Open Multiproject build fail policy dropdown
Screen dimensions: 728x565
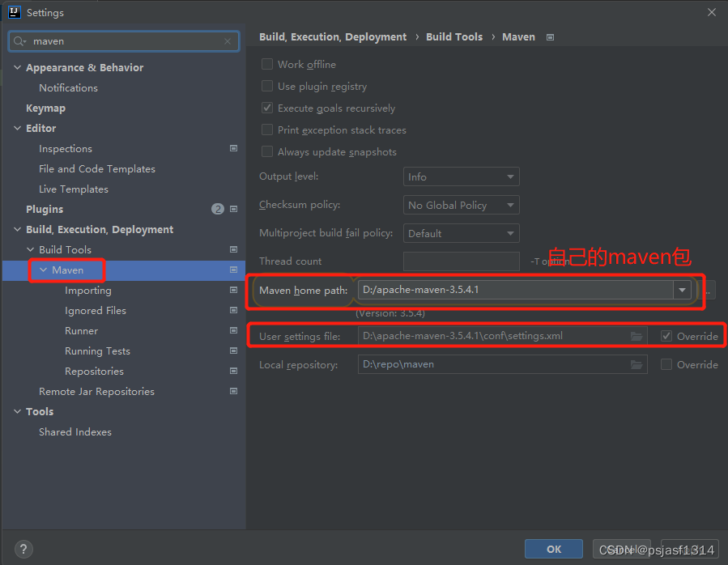pyautogui.click(x=461, y=233)
